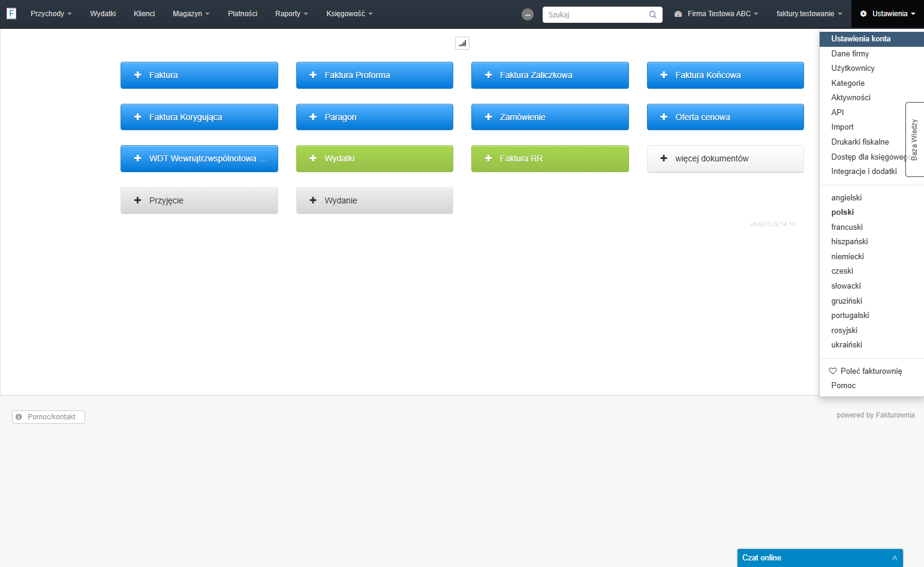Expand the Czat online panel arrow
The height and width of the screenshot is (567, 924).
click(895, 558)
